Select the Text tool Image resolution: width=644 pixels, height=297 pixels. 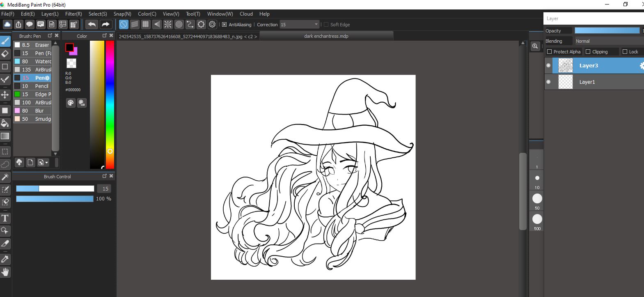pos(5,218)
